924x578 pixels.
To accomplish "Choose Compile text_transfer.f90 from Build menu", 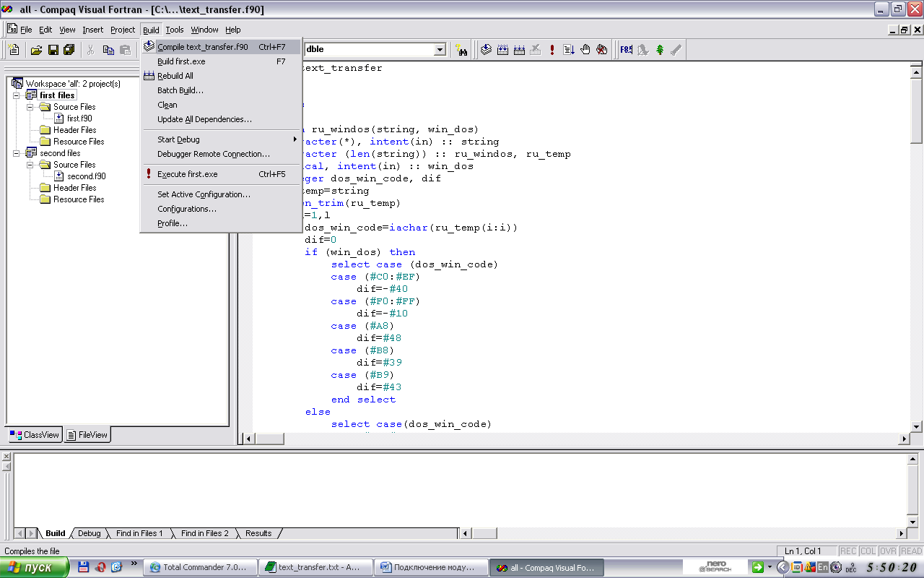I will 221,47.
